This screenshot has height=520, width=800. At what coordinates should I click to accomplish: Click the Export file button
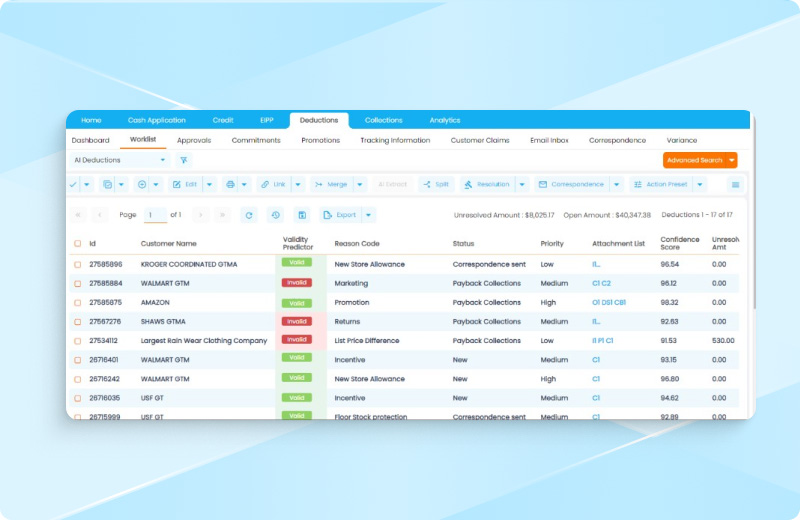point(340,215)
